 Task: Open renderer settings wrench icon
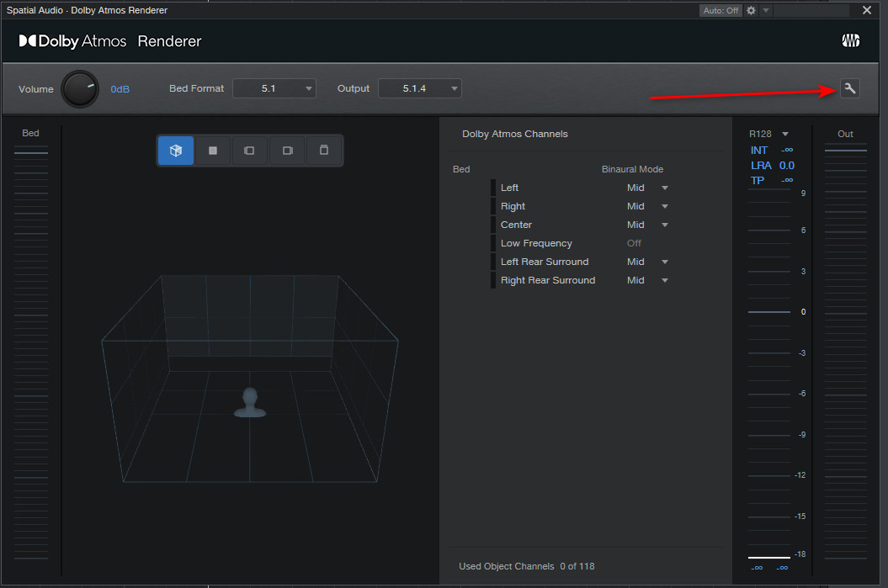849,88
